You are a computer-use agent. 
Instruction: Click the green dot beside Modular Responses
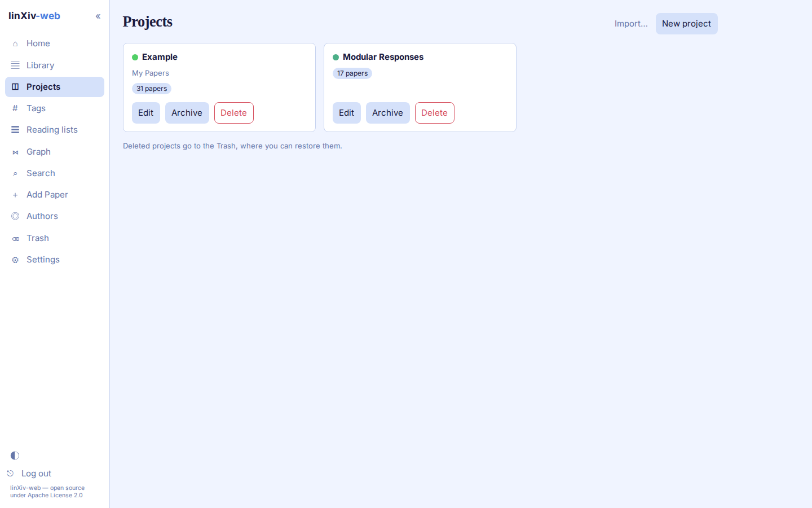click(336, 58)
